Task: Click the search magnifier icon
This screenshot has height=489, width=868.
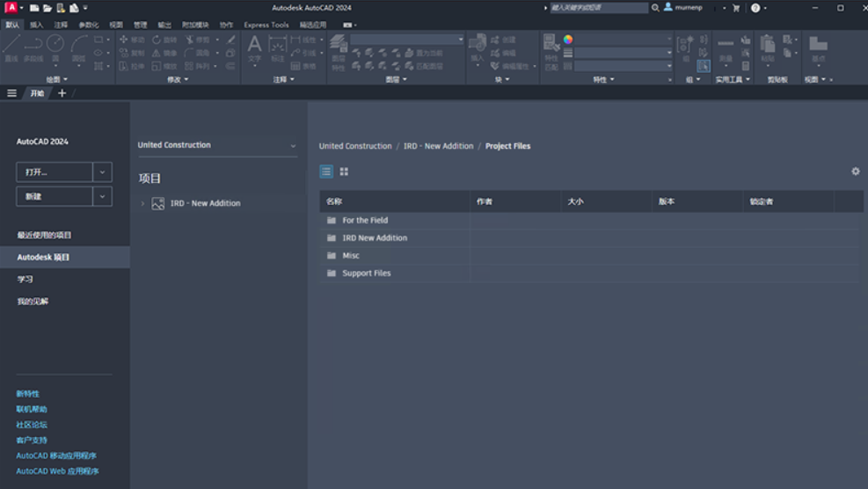Action: pos(655,8)
